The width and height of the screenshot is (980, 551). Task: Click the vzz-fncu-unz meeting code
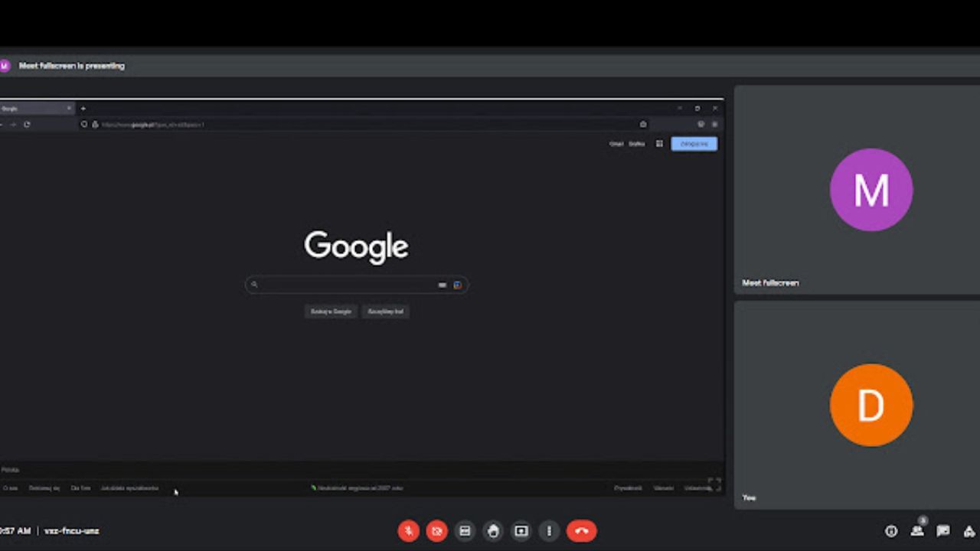[x=71, y=530]
